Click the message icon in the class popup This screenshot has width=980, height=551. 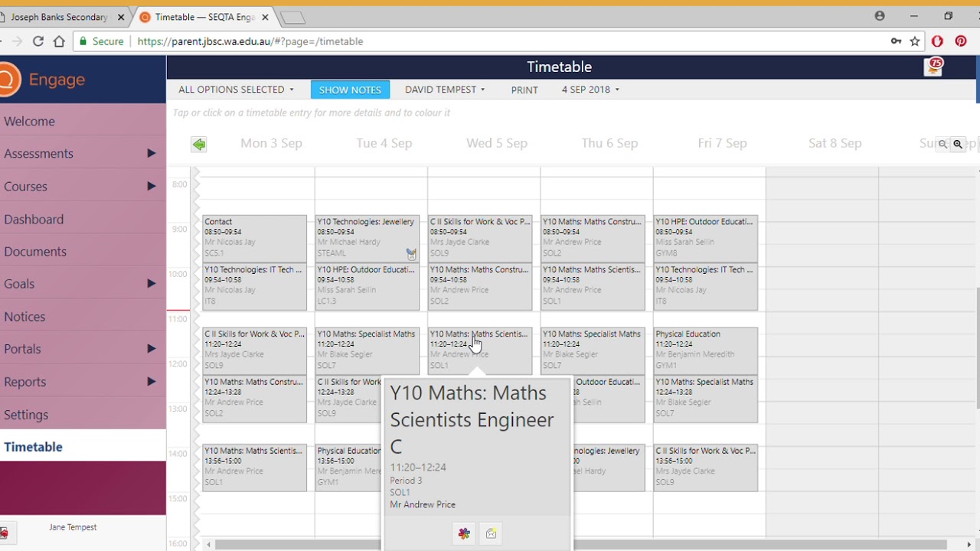[491, 533]
